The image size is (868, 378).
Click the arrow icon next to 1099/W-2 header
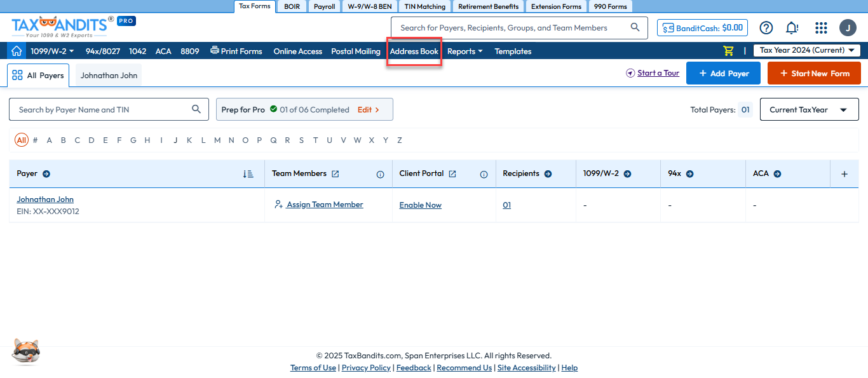(627, 174)
